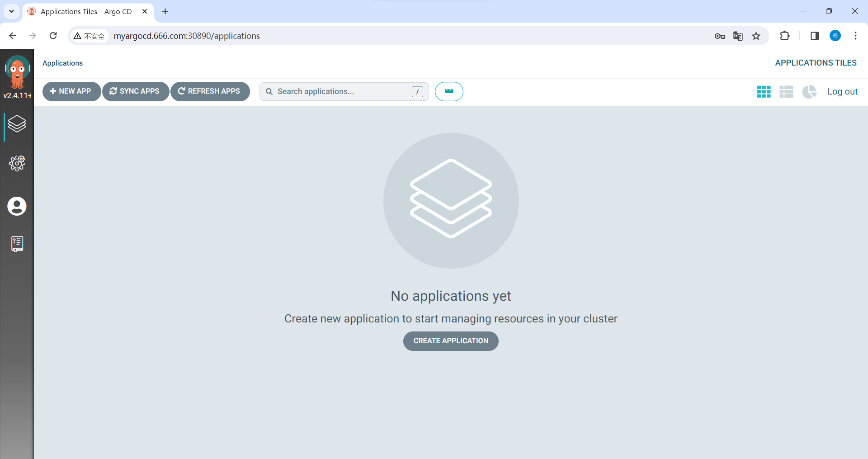Open the browser customize menu with three dots
Image resolution: width=868 pixels, height=459 pixels.
[855, 36]
